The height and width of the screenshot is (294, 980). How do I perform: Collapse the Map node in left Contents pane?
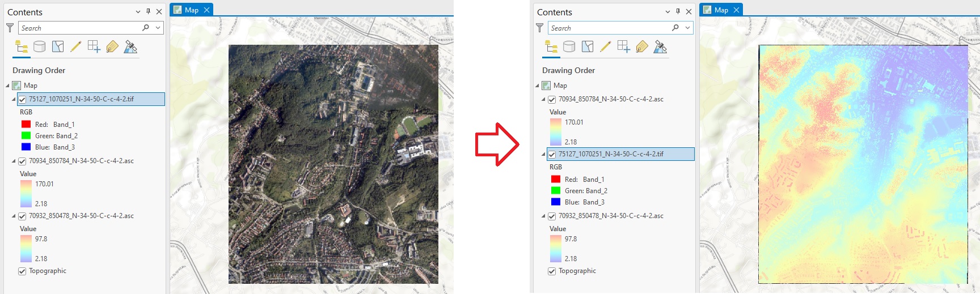pyautogui.click(x=8, y=86)
